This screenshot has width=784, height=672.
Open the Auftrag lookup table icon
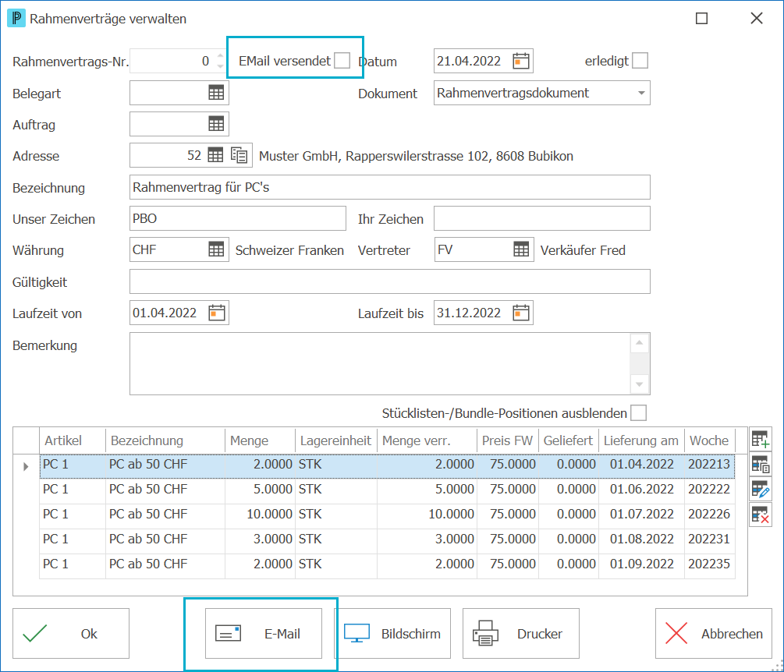pos(216,124)
